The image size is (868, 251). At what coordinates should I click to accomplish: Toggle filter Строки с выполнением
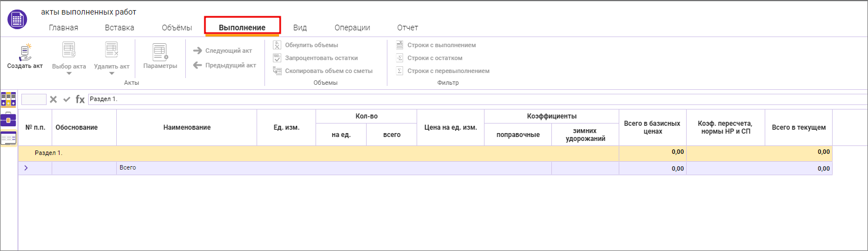pyautogui.click(x=400, y=45)
